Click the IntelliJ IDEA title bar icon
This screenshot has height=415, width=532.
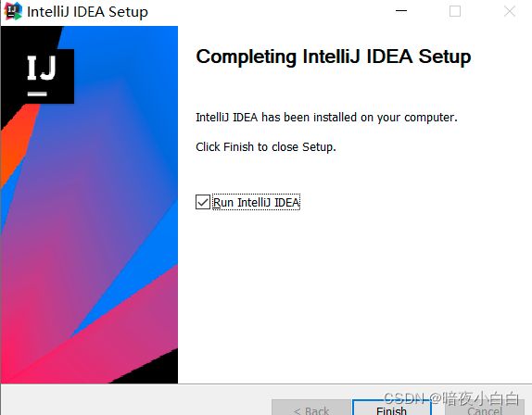click(x=13, y=11)
